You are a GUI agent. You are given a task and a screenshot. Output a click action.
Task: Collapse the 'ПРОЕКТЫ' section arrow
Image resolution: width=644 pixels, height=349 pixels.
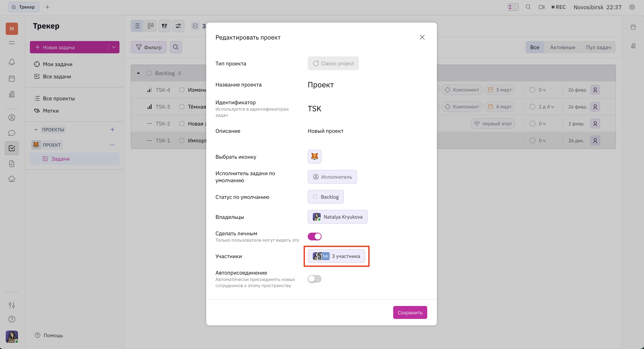point(36,130)
